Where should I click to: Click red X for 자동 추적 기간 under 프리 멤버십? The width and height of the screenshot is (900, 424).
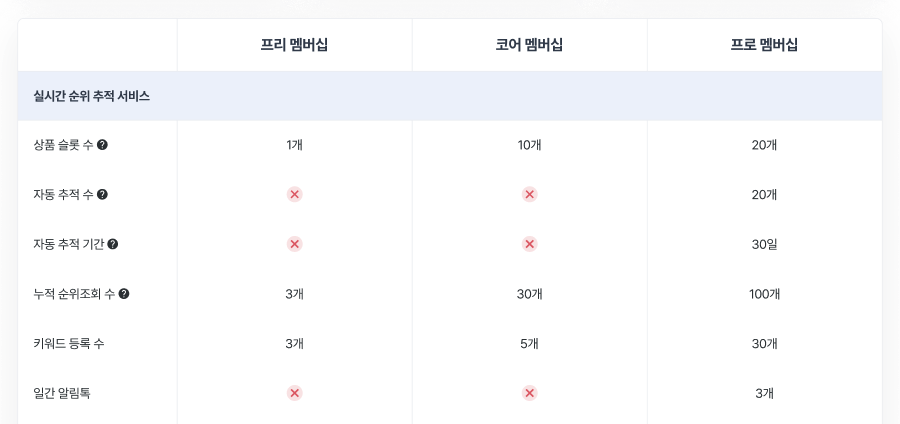[x=294, y=244]
